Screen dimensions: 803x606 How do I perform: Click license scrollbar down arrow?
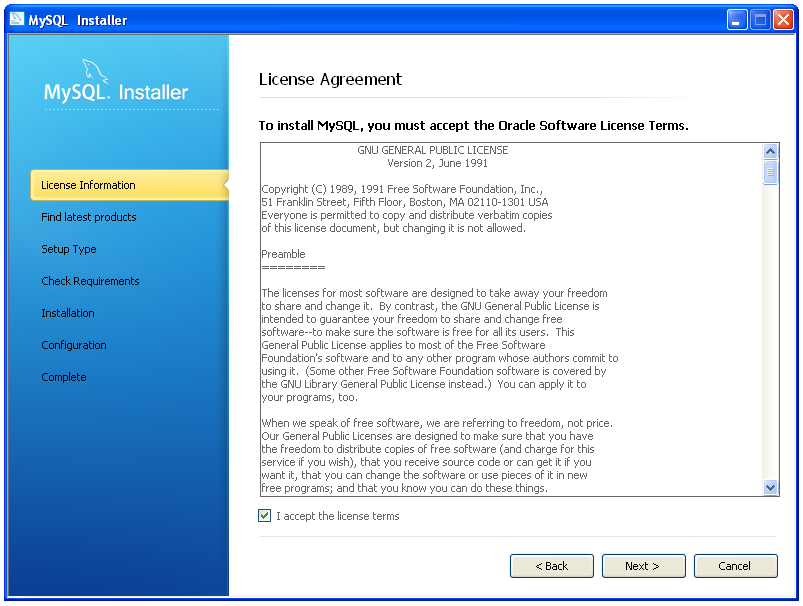click(770, 487)
